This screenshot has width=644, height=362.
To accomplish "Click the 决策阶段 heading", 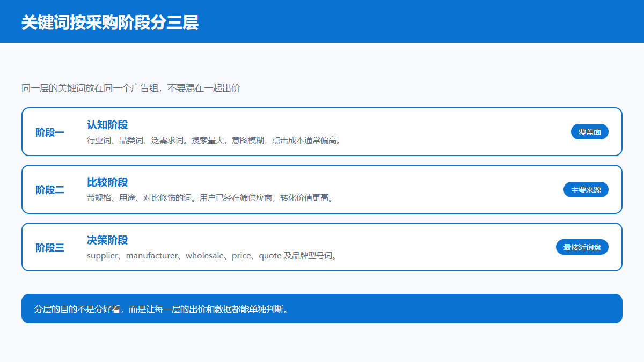I will click(107, 240).
